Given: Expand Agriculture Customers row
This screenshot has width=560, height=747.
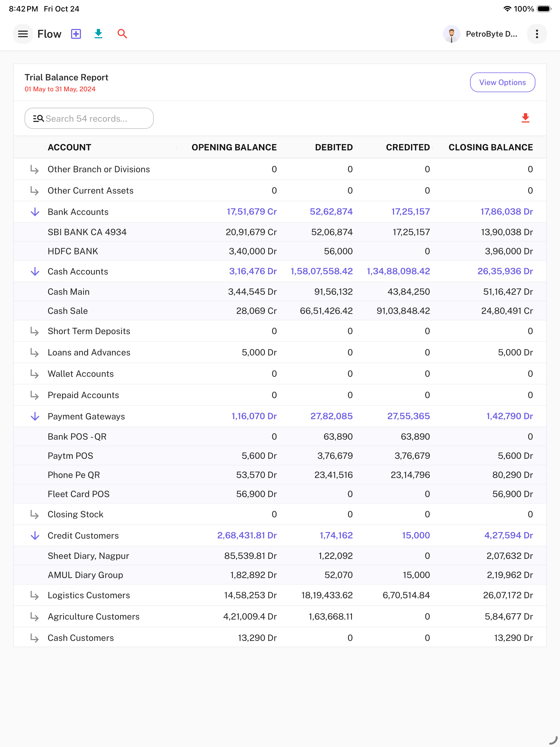Looking at the screenshot, I should pos(34,616).
